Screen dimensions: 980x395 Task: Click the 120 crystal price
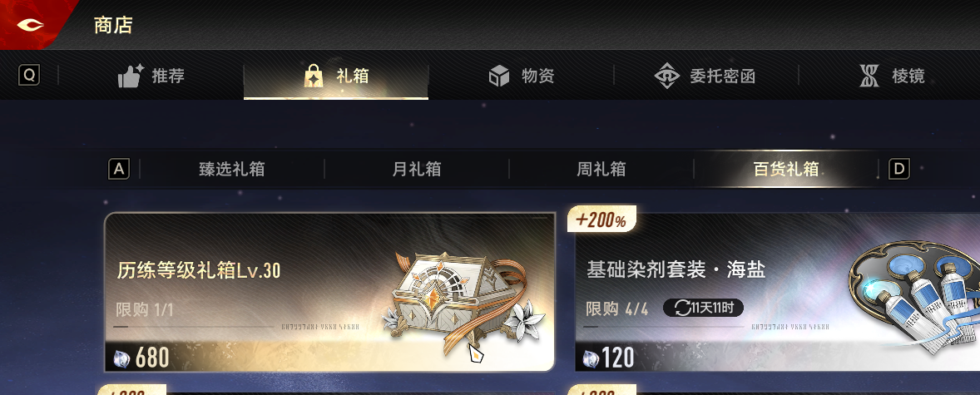tap(609, 358)
